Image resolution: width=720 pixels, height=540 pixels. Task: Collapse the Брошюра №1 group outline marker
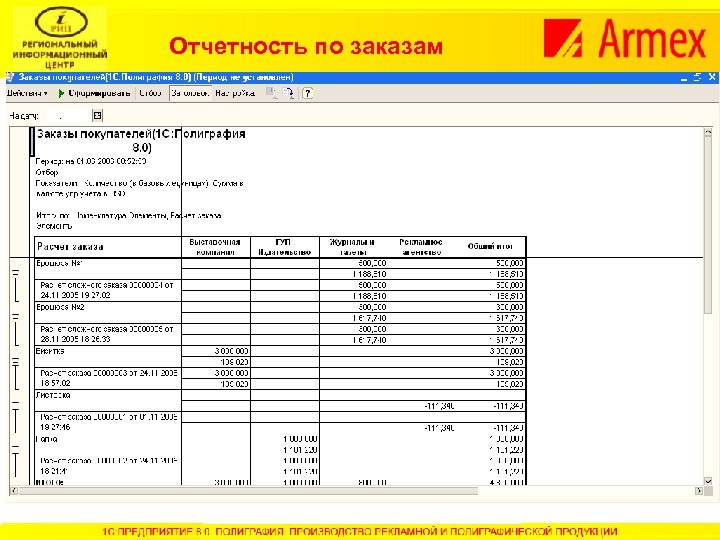[x=16, y=273]
